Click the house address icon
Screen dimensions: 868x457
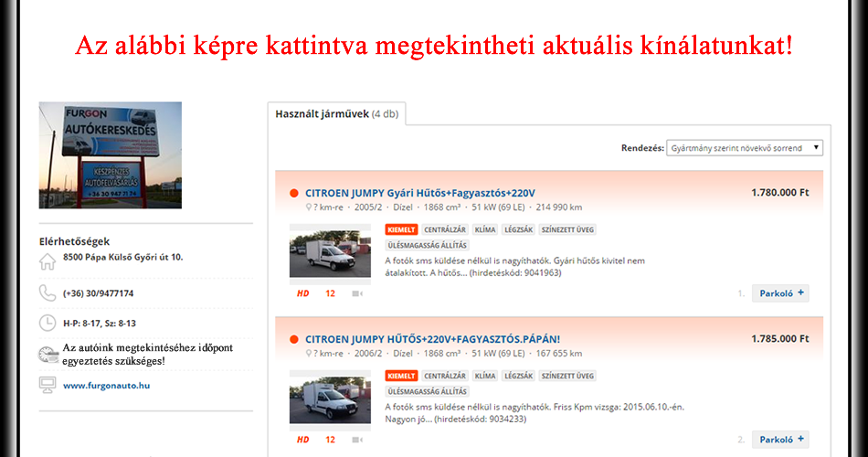(48, 260)
